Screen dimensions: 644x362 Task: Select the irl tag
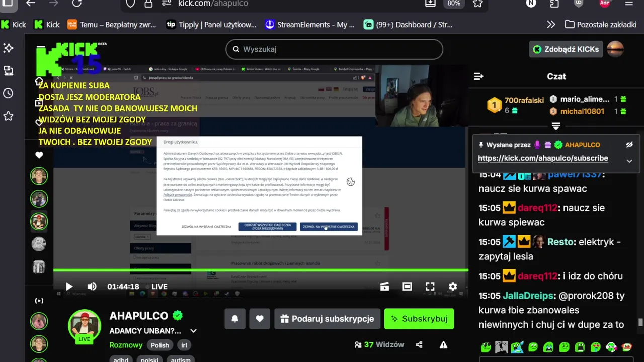pos(184,345)
